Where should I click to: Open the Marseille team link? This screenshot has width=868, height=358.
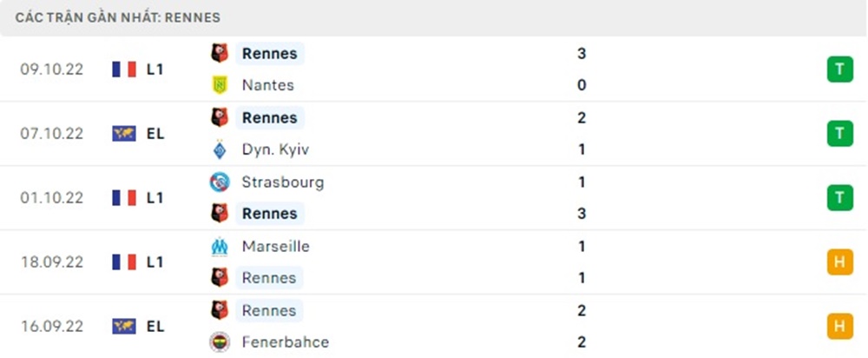[x=276, y=247]
